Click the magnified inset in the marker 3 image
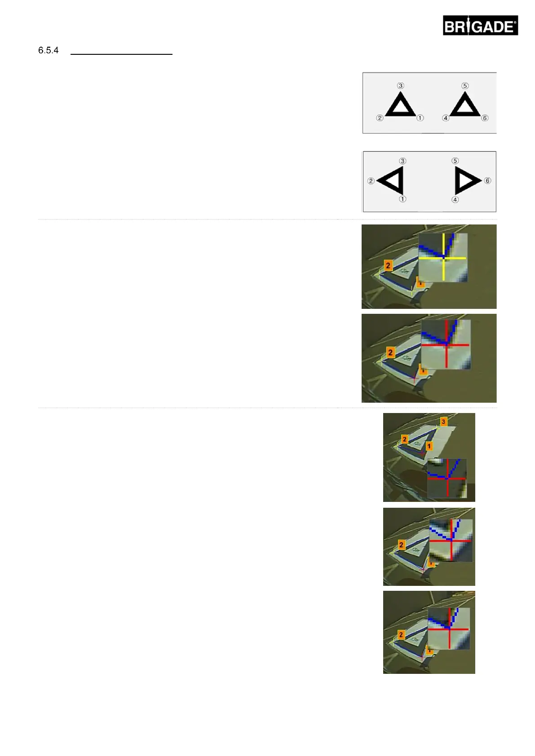 (447, 478)
